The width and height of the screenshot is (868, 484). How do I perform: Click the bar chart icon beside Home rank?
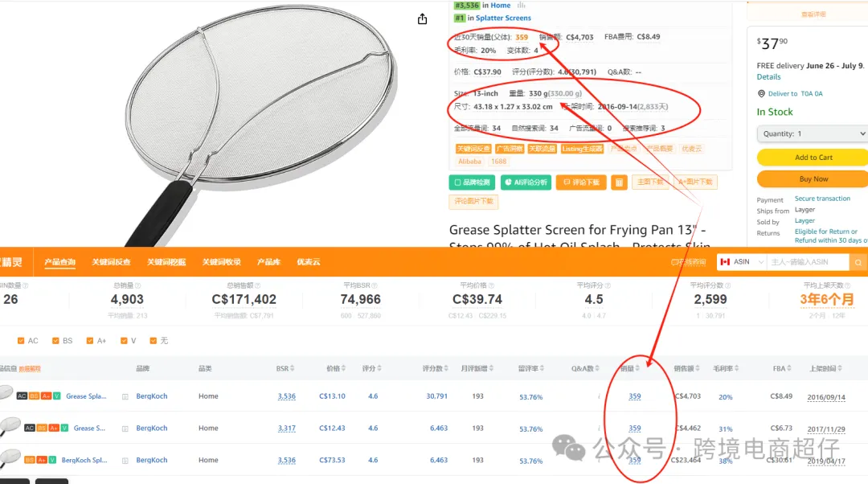tap(521, 5)
